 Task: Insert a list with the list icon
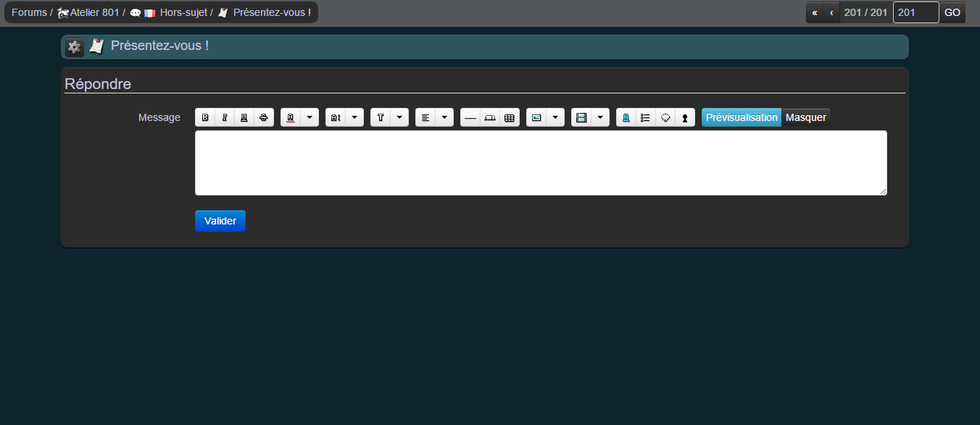pyautogui.click(x=646, y=117)
